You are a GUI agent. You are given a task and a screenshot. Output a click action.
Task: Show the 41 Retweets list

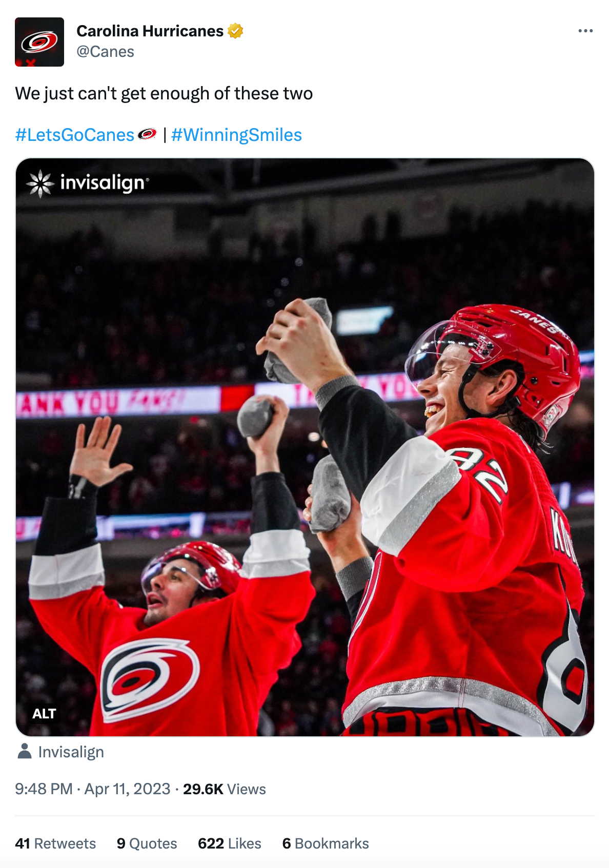click(55, 843)
